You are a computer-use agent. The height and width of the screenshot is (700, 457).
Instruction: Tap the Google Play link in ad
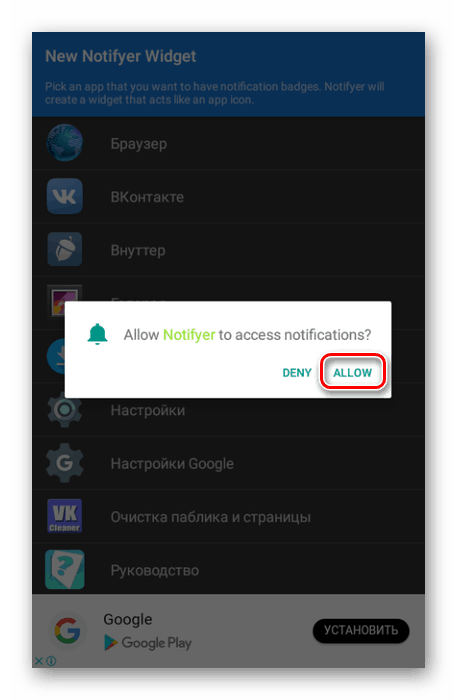(148, 642)
